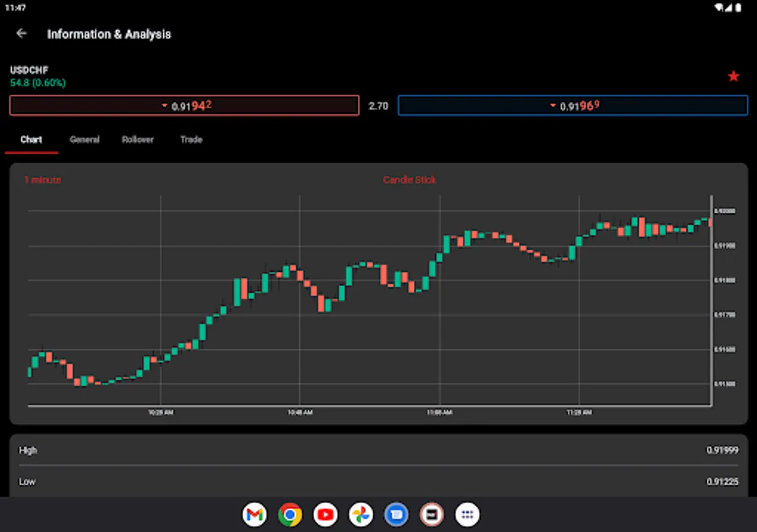Open YouTube from the dock
Image resolution: width=757 pixels, height=532 pixels.
(x=325, y=515)
